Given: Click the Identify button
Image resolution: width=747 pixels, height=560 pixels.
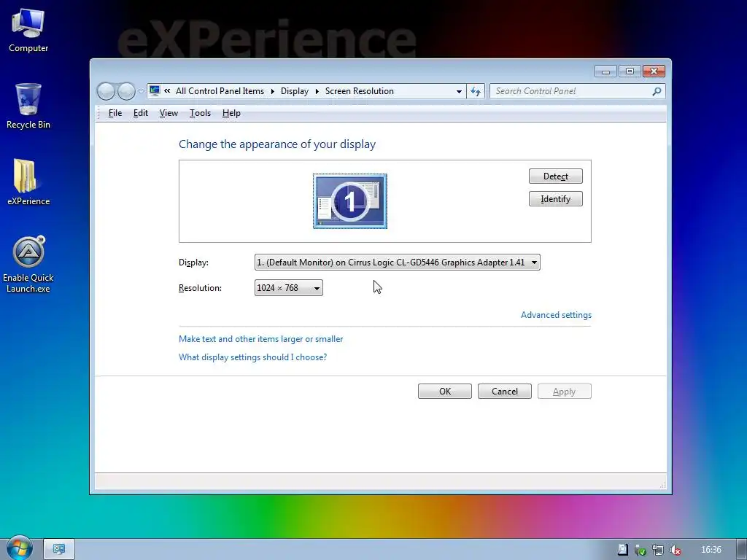Looking at the screenshot, I should [555, 199].
